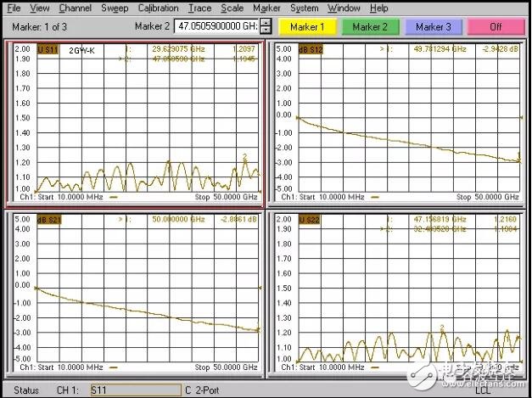Open the Calibration menu
The height and width of the screenshot is (398, 532).
click(x=158, y=8)
